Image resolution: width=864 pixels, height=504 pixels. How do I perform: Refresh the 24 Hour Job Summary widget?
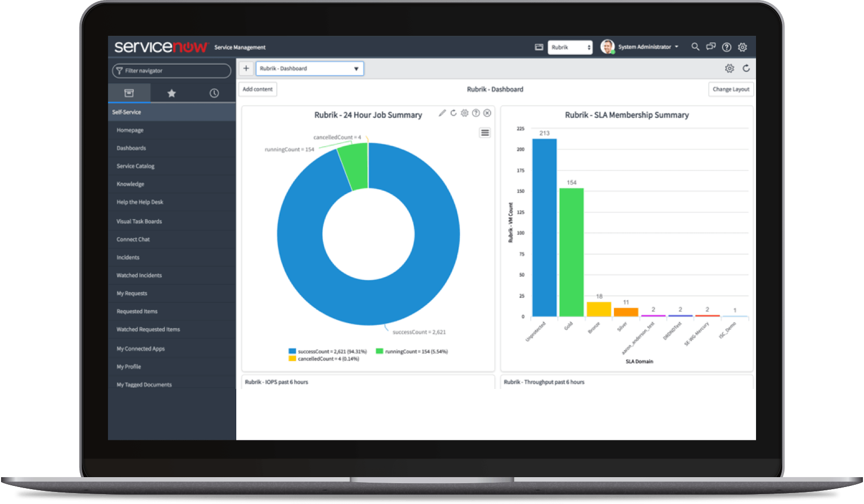(453, 113)
